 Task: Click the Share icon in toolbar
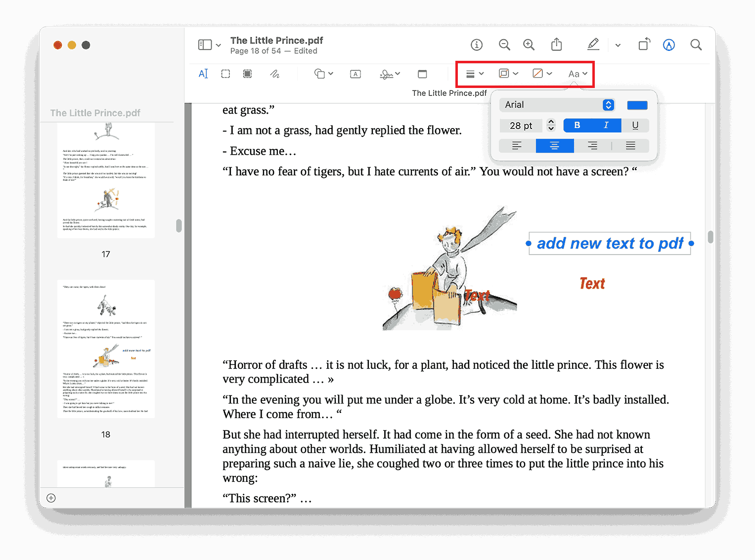coord(556,44)
